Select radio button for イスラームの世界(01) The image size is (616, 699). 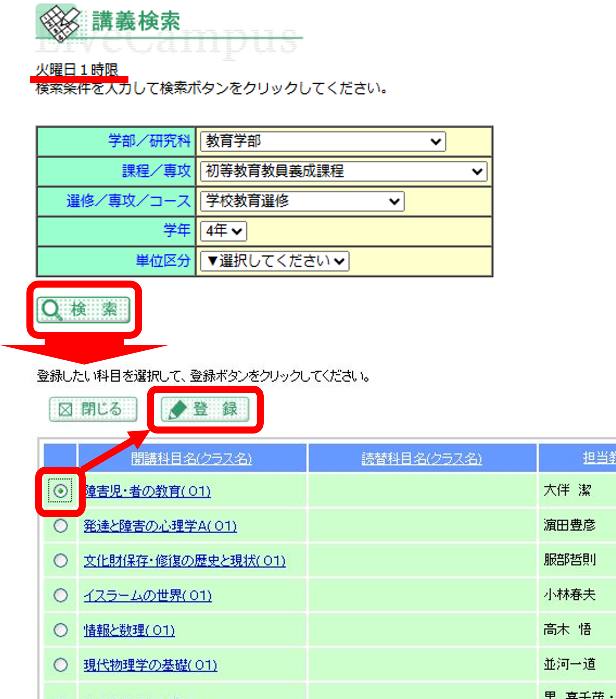(x=61, y=595)
